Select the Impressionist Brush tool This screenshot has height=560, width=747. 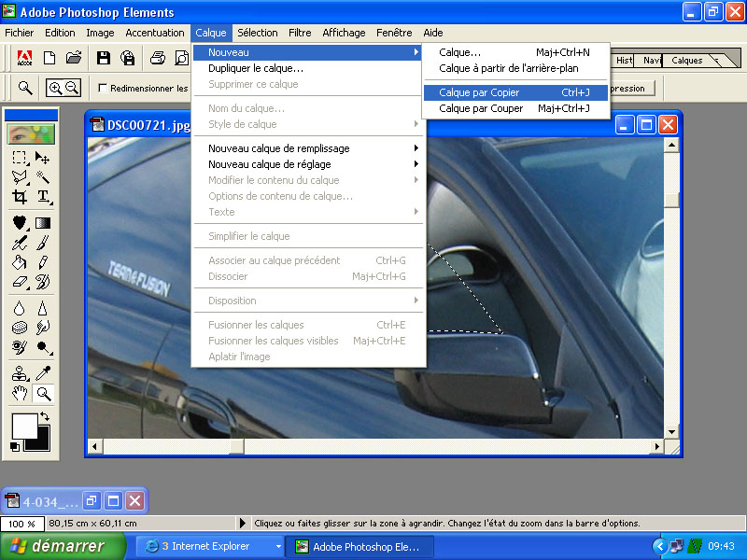tap(43, 282)
